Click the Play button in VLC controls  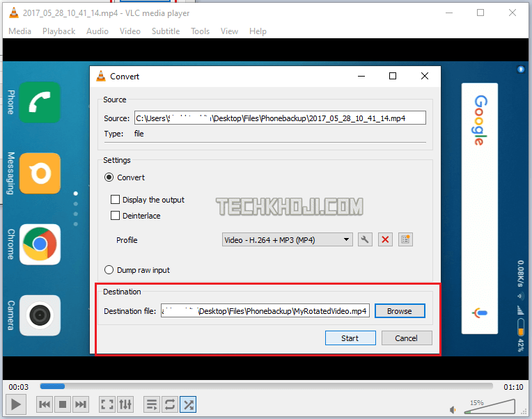coord(15,404)
